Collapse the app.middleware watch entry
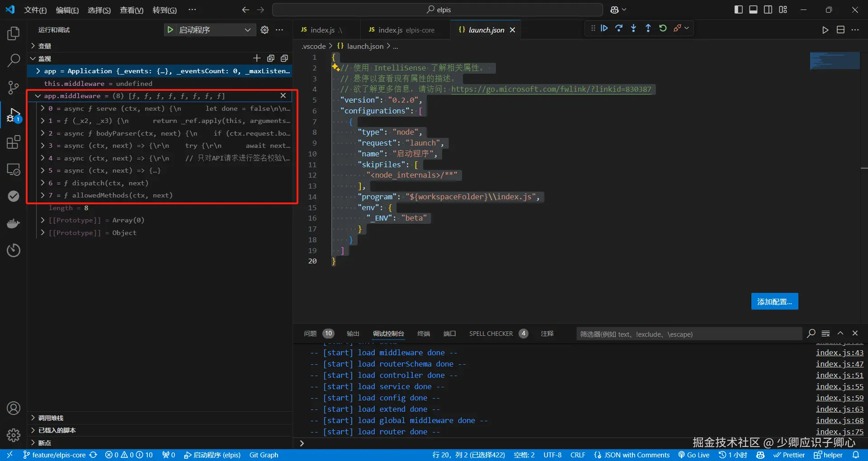868x461 pixels. [38, 96]
